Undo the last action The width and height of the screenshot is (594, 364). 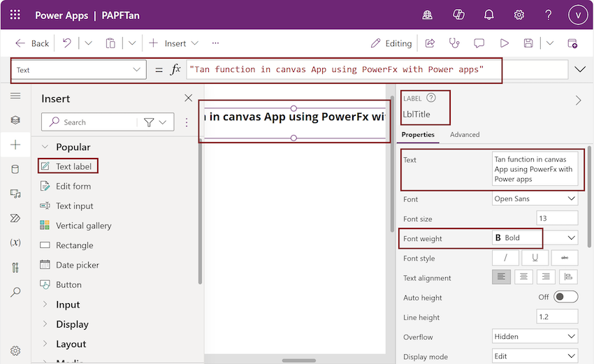(67, 43)
